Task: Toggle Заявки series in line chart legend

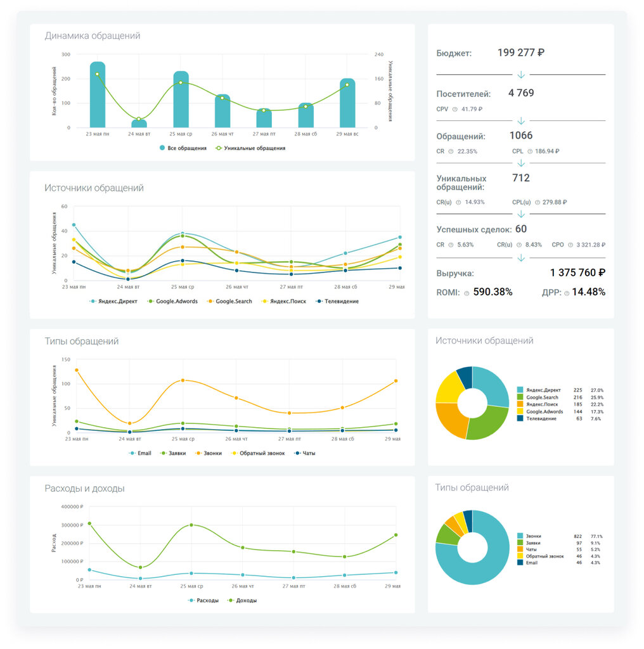Action: (x=173, y=453)
